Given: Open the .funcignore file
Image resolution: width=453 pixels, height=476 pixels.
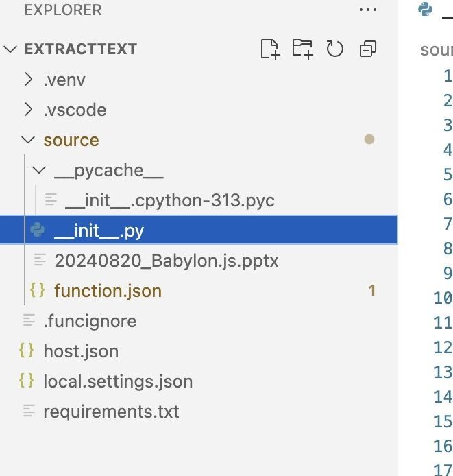Looking at the screenshot, I should click(90, 321).
